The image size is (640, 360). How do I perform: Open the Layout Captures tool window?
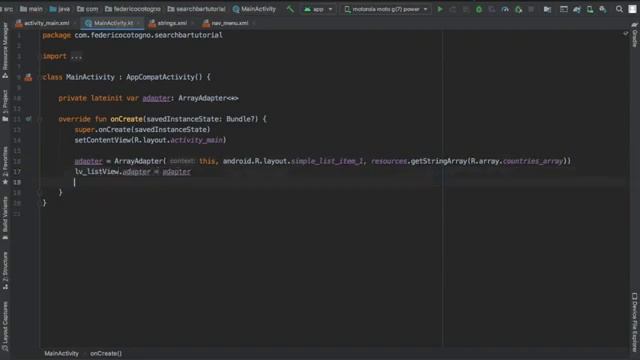[x=5, y=326]
